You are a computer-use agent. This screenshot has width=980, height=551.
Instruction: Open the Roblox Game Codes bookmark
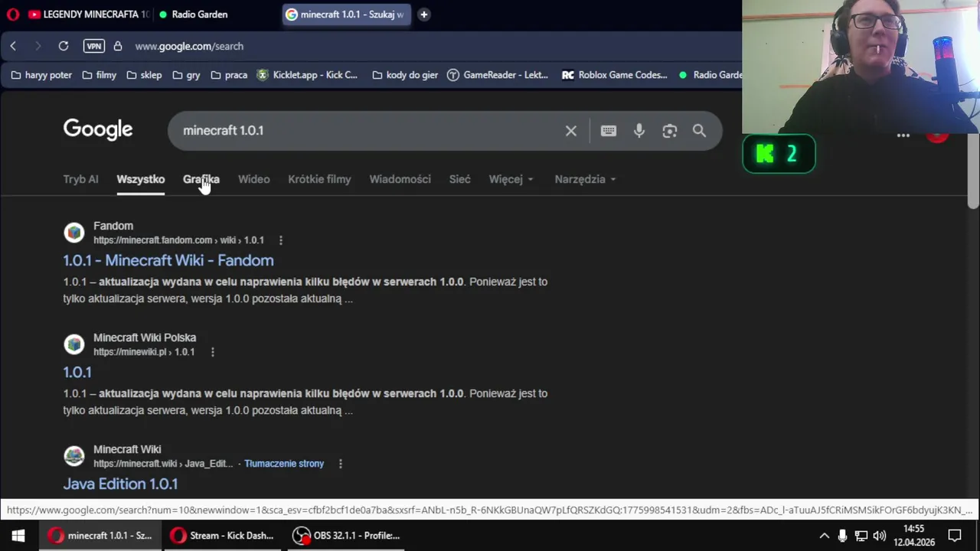click(615, 75)
